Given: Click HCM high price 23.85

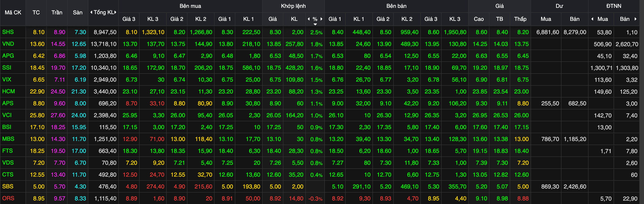Looking at the screenshot, I should pyautogui.click(x=480, y=91).
